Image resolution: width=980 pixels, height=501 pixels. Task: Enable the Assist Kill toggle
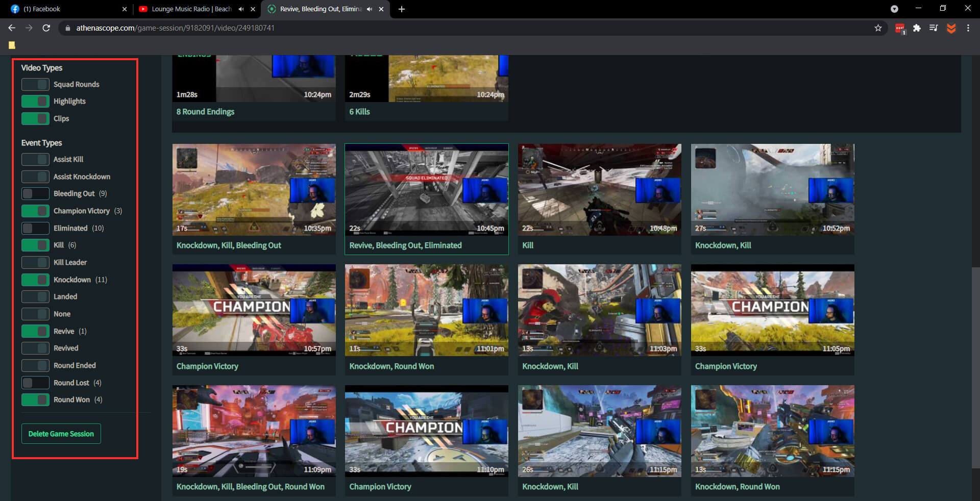click(x=35, y=159)
